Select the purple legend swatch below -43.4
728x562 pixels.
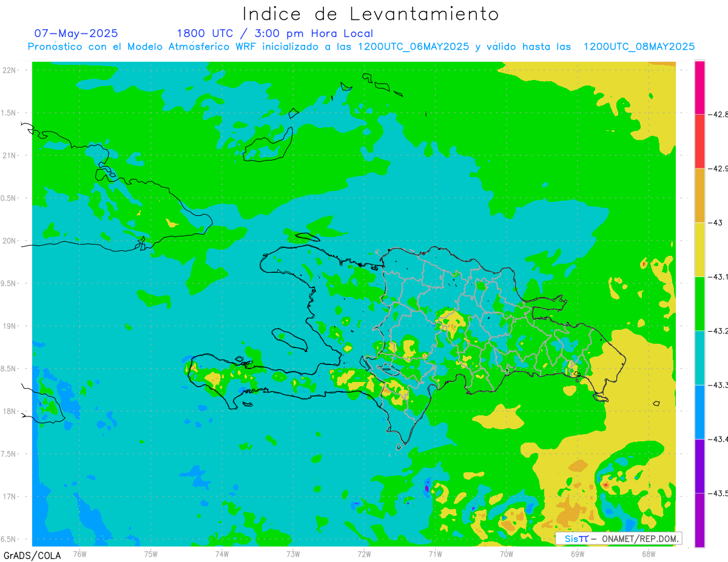tap(699, 466)
